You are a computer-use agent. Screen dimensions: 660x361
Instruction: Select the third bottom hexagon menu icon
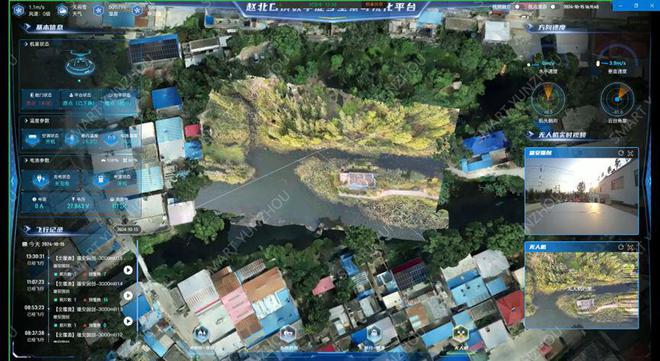[x=374, y=334]
